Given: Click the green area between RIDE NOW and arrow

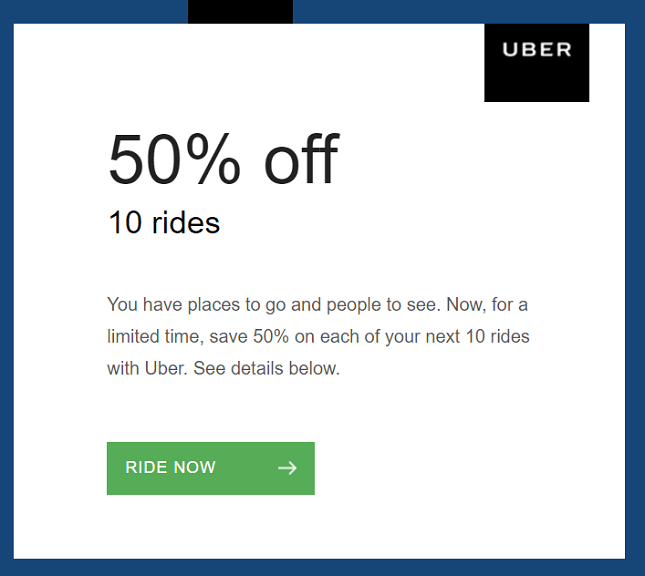Looking at the screenshot, I should 246,468.
